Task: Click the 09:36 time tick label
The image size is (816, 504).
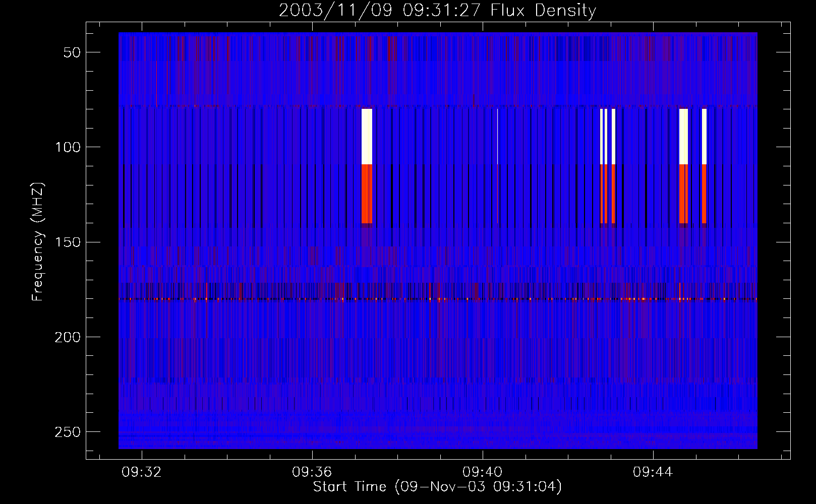Action: [312, 472]
